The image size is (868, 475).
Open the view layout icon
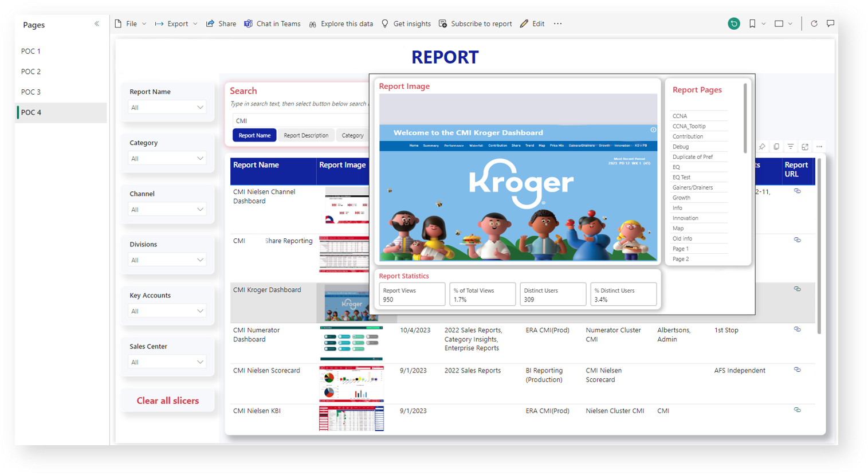tap(779, 23)
